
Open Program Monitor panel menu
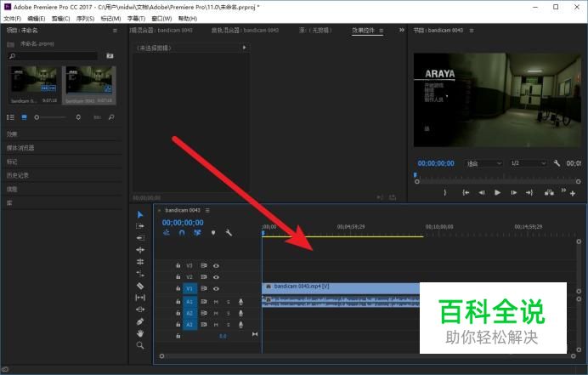pyautogui.click(x=472, y=31)
